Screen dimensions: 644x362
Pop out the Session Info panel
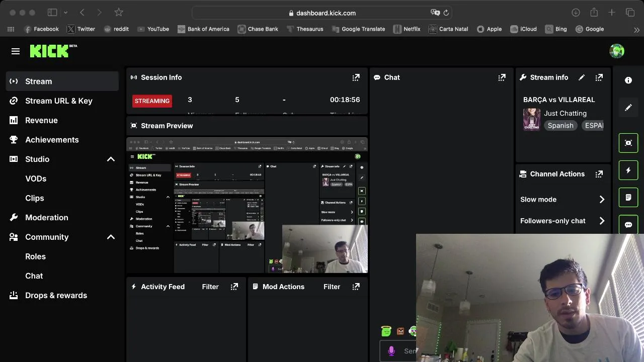pyautogui.click(x=356, y=77)
